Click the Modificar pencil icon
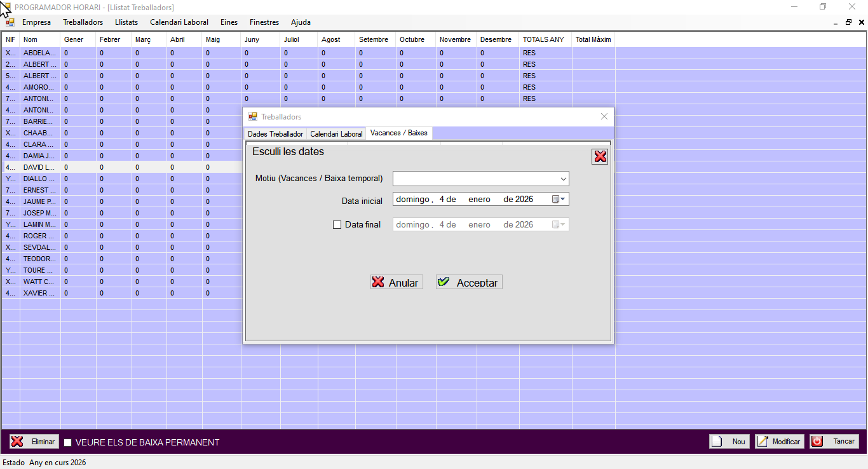The image size is (868, 469). coord(763,442)
